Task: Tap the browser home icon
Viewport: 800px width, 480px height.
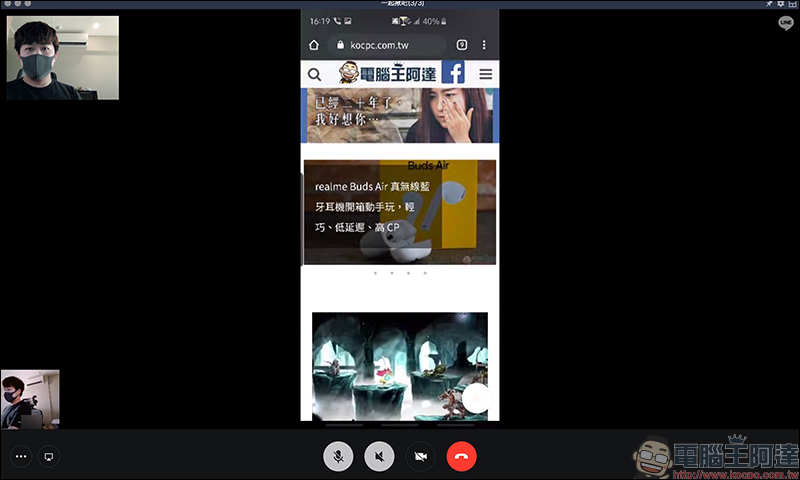Action: 314,45
